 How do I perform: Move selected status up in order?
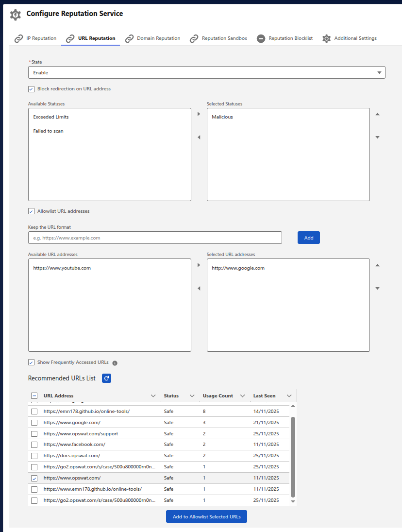[x=377, y=114]
